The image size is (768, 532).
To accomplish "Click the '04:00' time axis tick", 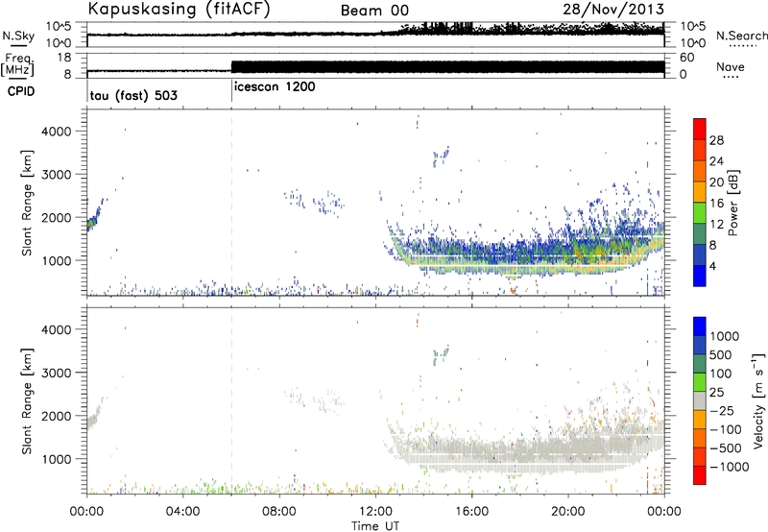I will click(183, 512).
